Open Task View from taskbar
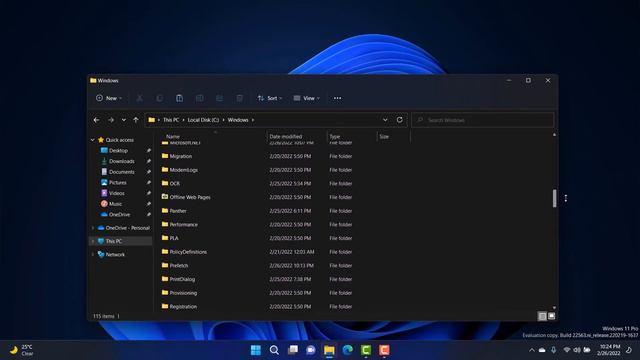 tap(293, 350)
